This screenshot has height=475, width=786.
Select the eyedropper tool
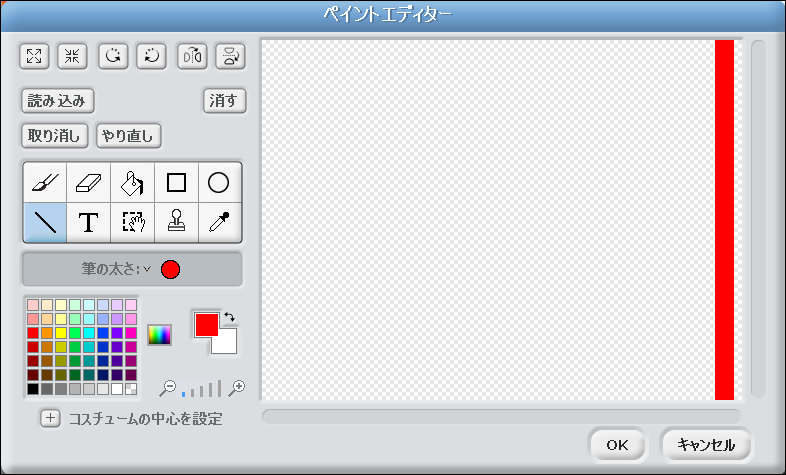tap(220, 222)
